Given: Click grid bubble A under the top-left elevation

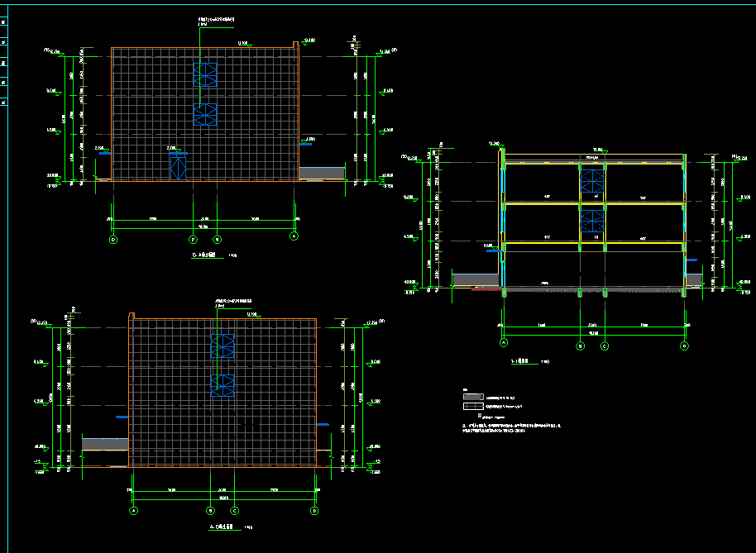Looking at the screenshot, I should point(294,239).
